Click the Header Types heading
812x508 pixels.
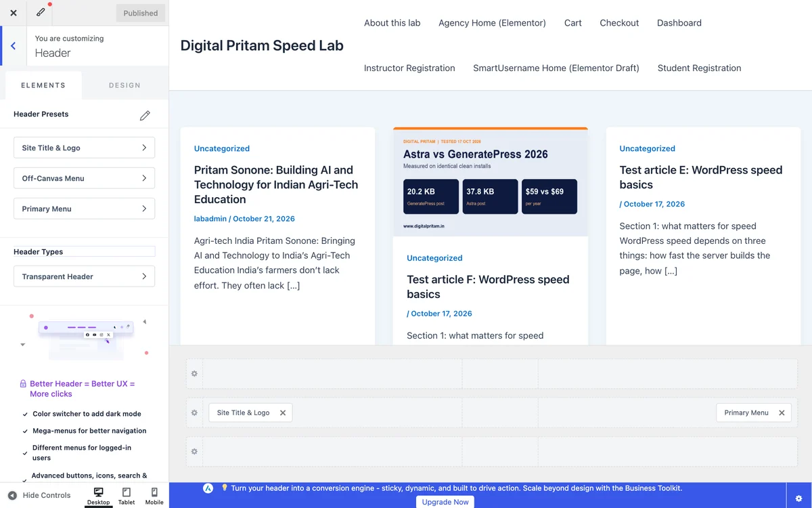(x=39, y=252)
